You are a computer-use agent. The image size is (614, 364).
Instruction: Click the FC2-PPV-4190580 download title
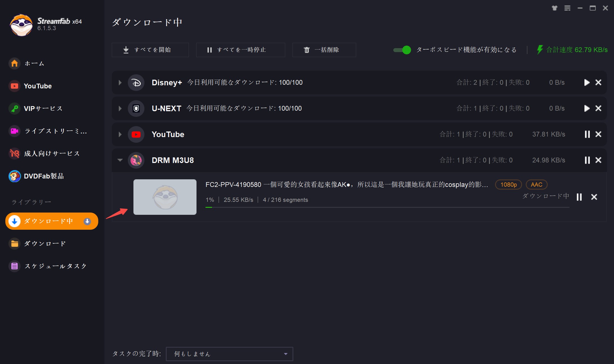[x=347, y=185]
